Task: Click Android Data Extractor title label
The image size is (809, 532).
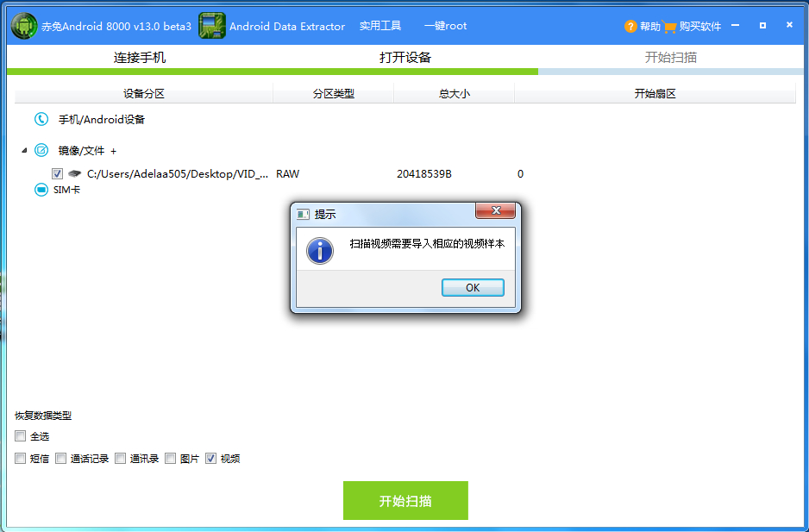Action: click(x=287, y=27)
